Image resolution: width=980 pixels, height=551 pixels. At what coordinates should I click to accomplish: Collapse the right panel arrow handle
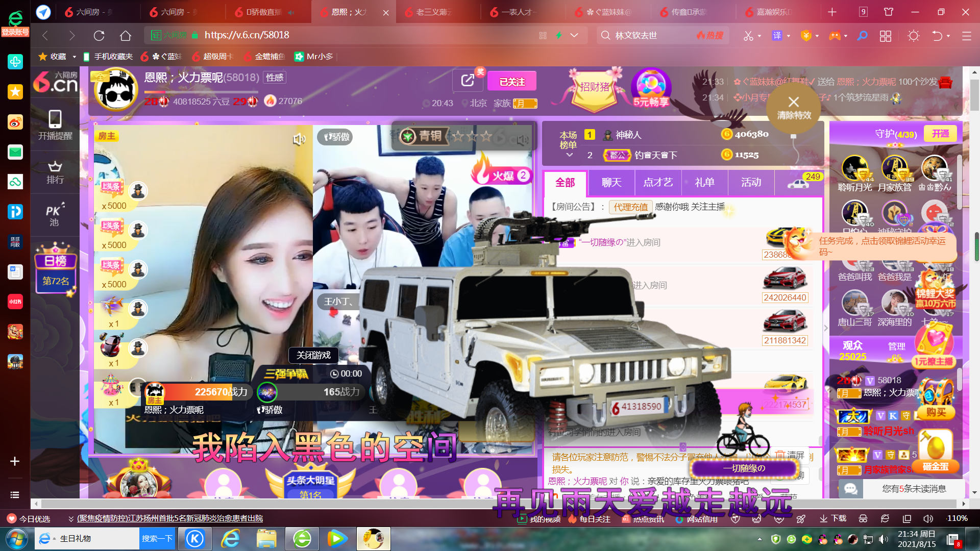point(826,328)
